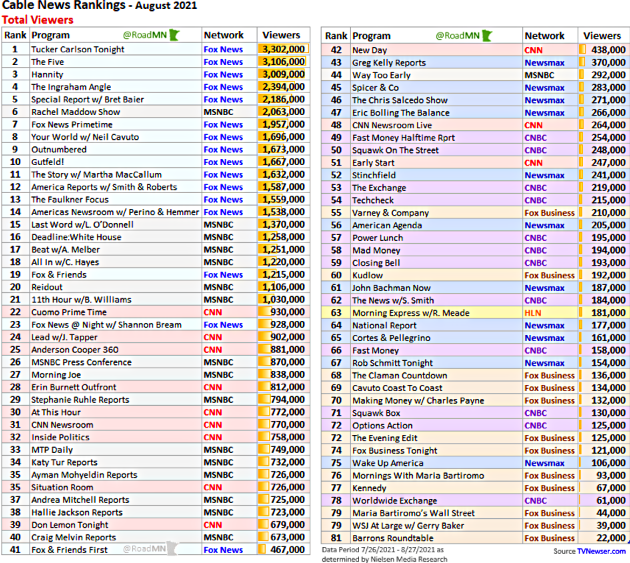Click the Minnesota state icon in right table header

point(487,36)
